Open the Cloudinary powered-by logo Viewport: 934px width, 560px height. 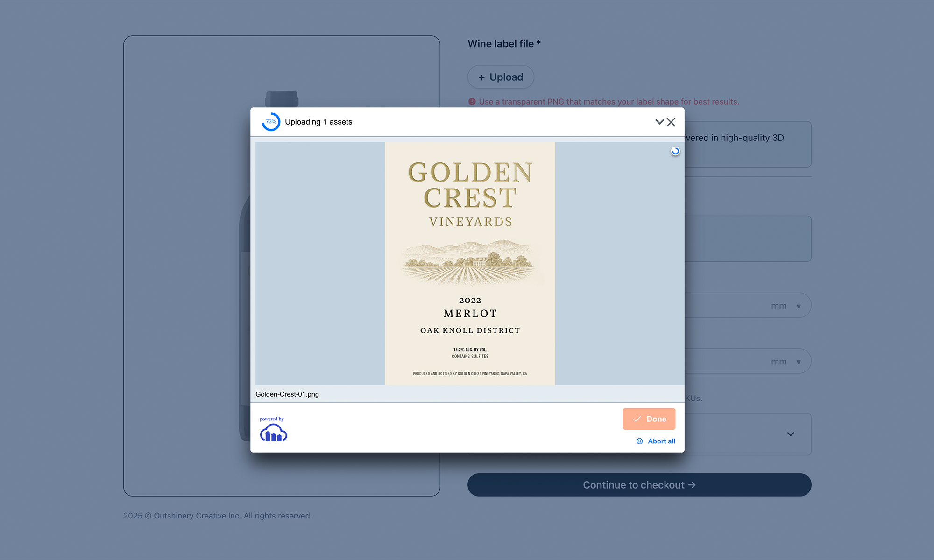tap(273, 429)
